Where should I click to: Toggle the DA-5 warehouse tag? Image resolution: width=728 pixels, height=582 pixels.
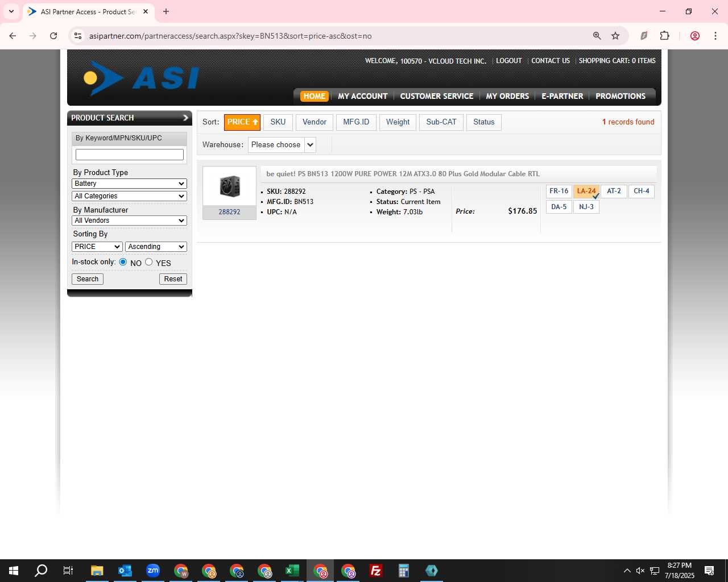pos(559,207)
